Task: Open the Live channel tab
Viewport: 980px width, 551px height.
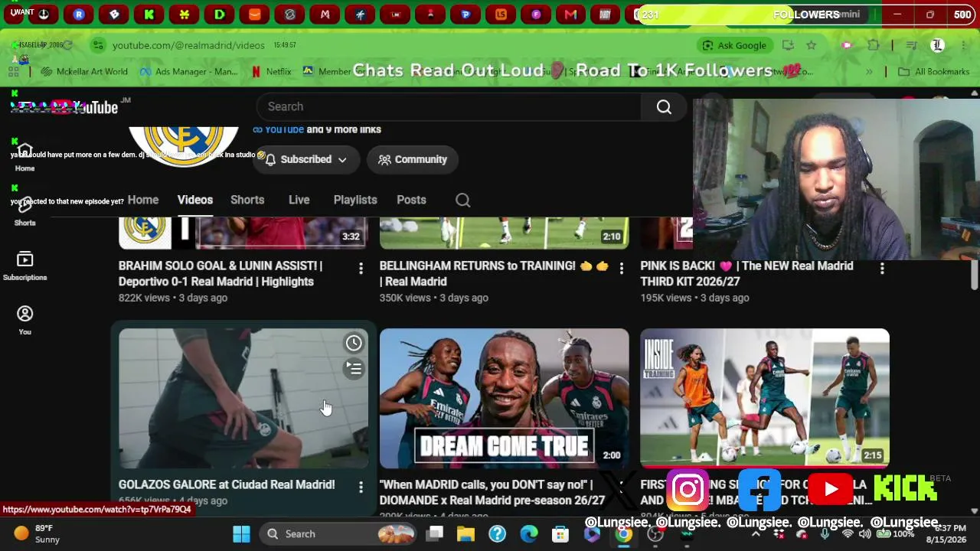Action: tap(299, 200)
